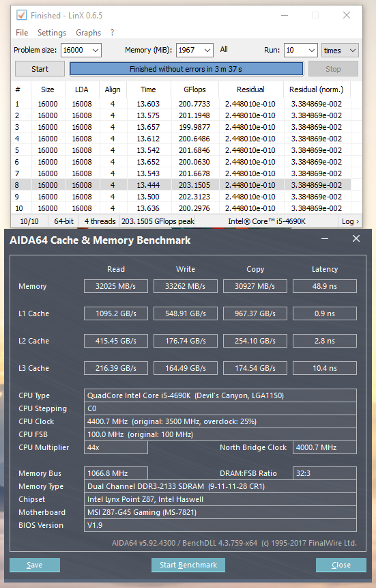
Task: Select run row with 199.9877 GFlops
Action: (181, 127)
